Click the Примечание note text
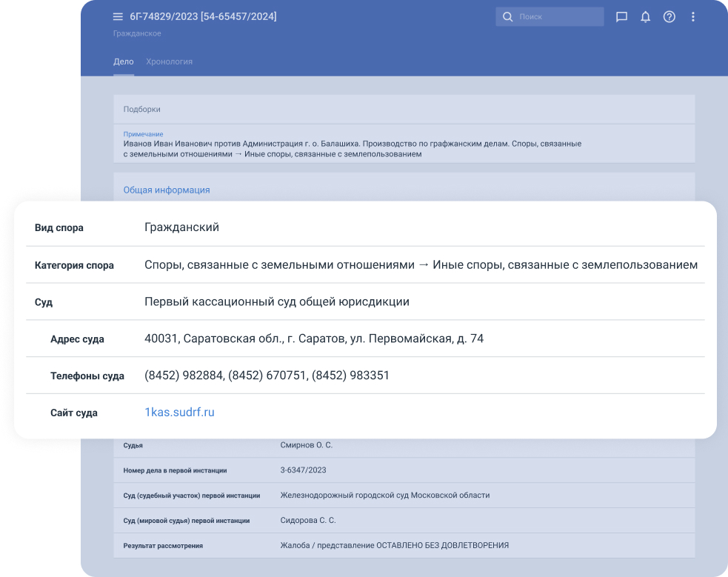This screenshot has width=728, height=577. [x=352, y=149]
